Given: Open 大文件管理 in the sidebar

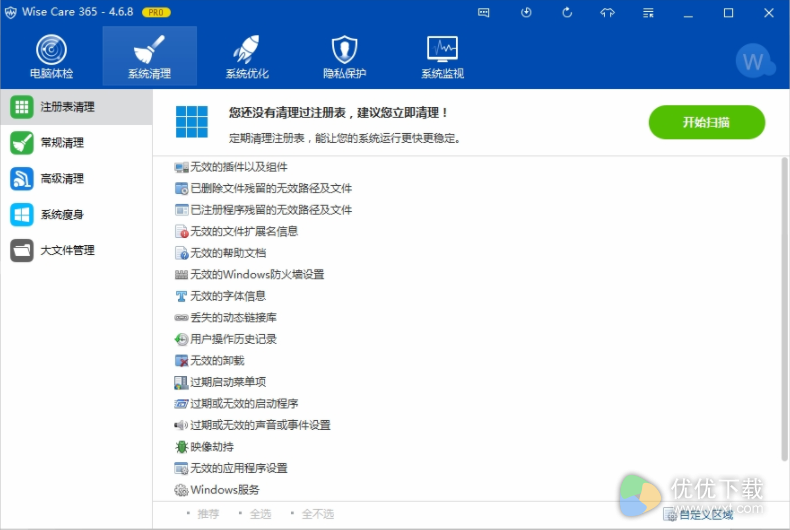Looking at the screenshot, I should 76,250.
